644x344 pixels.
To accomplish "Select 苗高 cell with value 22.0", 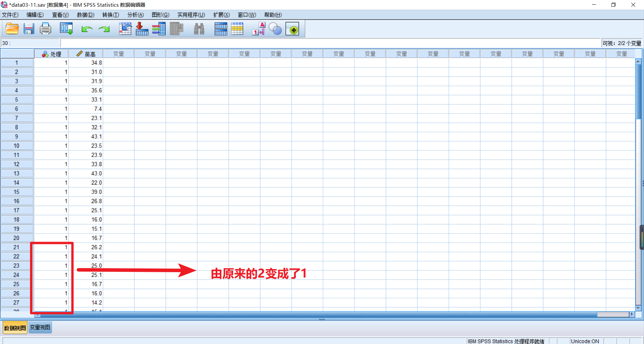I will click(x=86, y=183).
